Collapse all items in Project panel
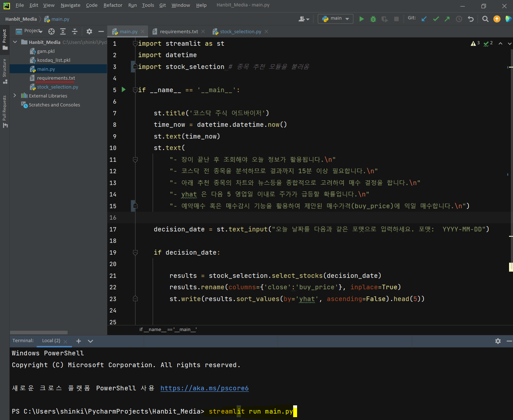Viewport: 513px width, 420px height. (75, 31)
